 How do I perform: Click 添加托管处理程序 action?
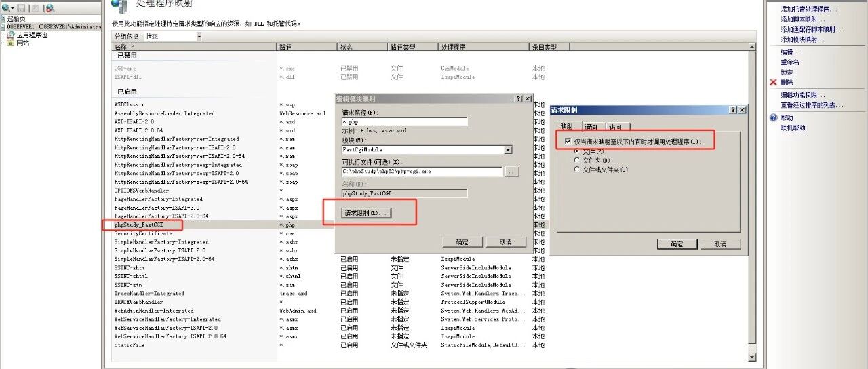808,9
